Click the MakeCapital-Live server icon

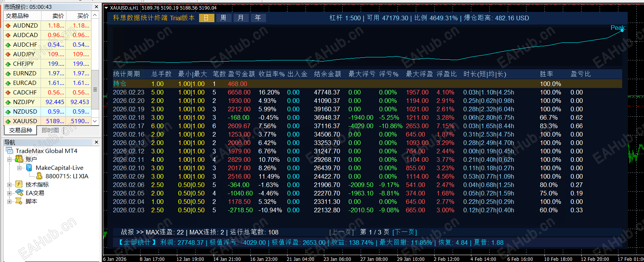pos(29,168)
